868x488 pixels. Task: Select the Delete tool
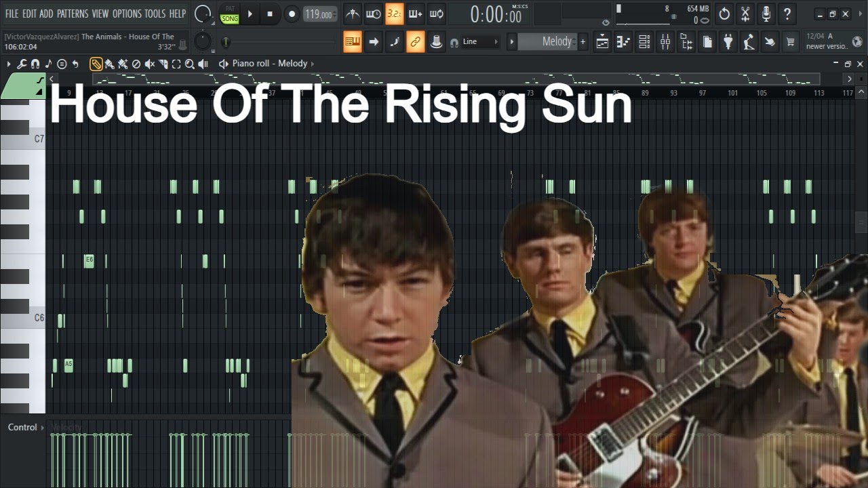136,64
